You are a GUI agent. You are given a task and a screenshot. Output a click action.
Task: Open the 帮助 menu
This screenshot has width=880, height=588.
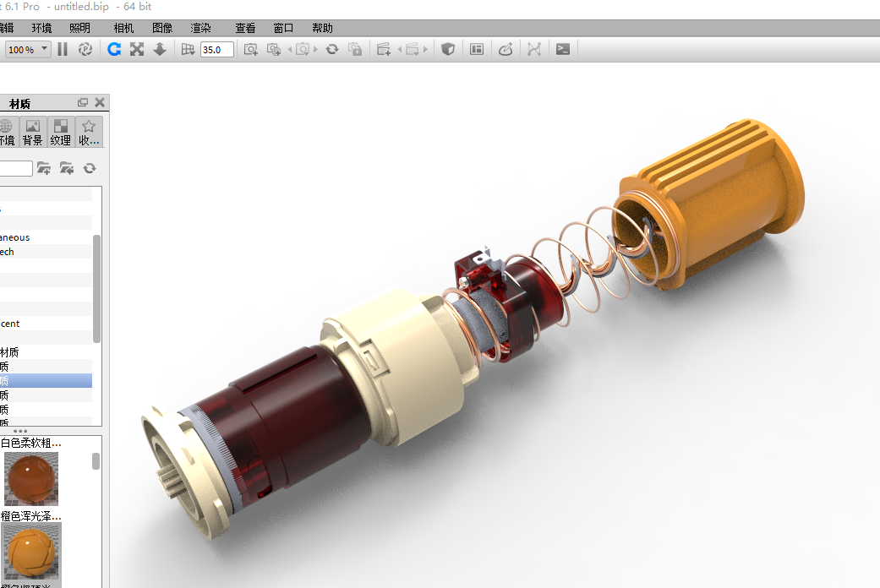point(322,28)
